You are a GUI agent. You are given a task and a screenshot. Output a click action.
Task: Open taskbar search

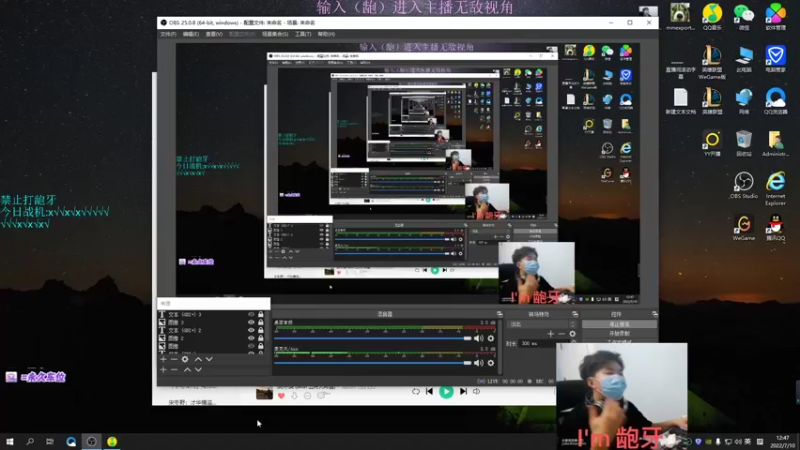tap(30, 441)
